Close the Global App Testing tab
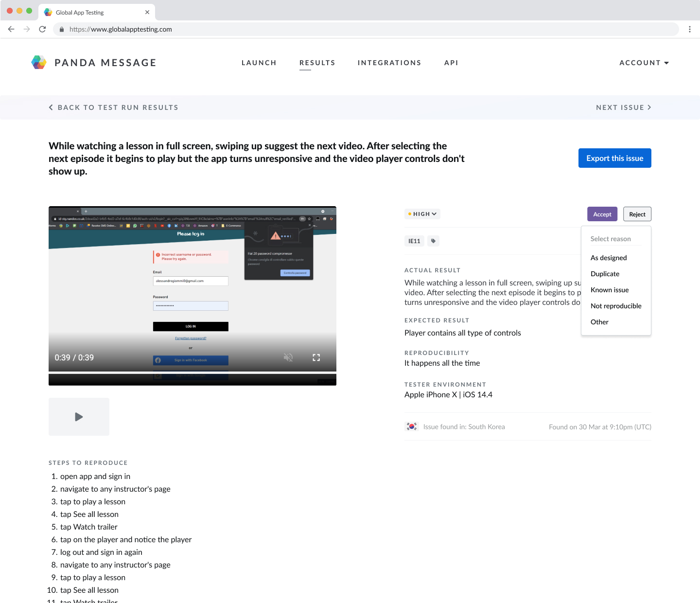700x603 pixels. (147, 12)
